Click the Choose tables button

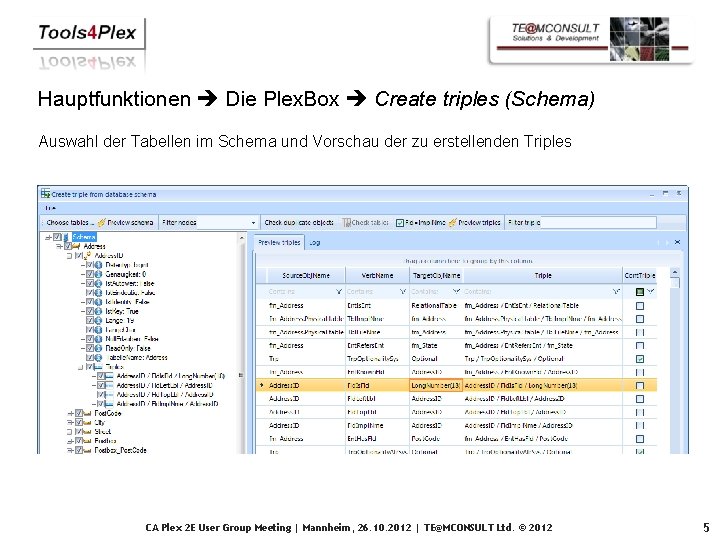coord(69,223)
